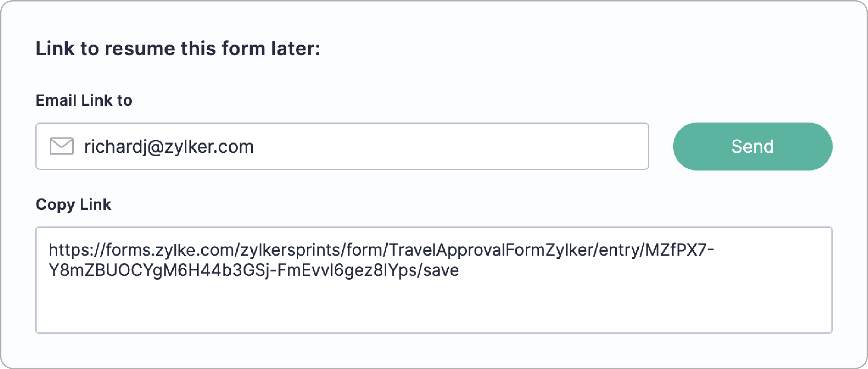Image resolution: width=868 pixels, height=369 pixels.
Task: Click the "Copy Link" label
Action: (73, 204)
